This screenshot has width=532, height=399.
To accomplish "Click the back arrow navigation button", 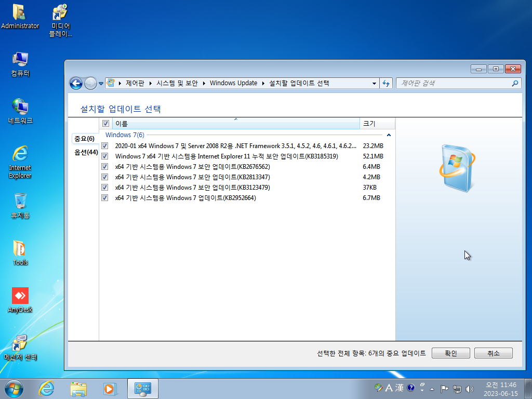I will pyautogui.click(x=76, y=83).
